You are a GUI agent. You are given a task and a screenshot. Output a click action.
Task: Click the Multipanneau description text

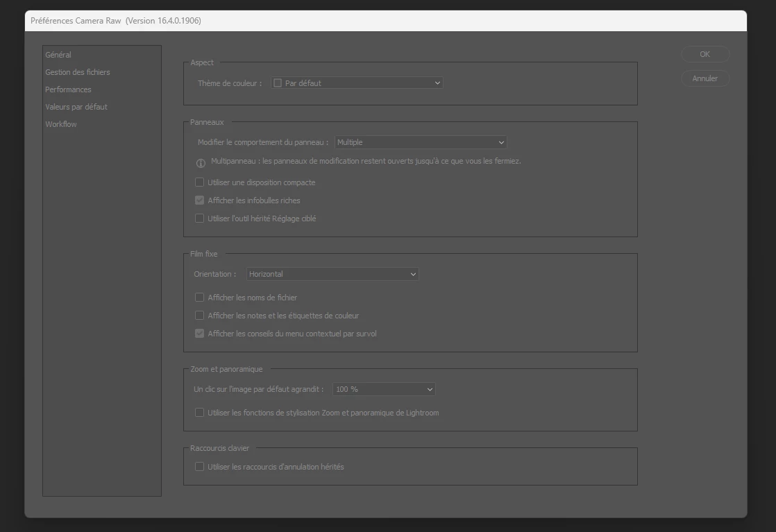366,161
